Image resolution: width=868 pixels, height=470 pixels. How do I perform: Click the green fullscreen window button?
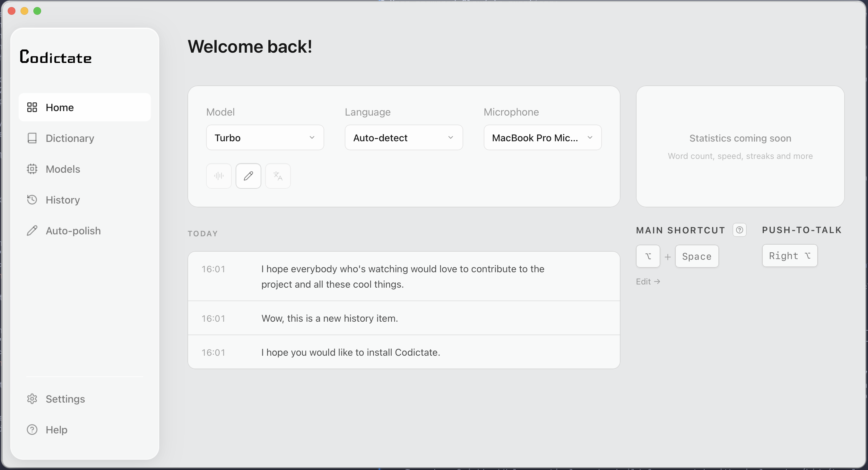(38, 11)
